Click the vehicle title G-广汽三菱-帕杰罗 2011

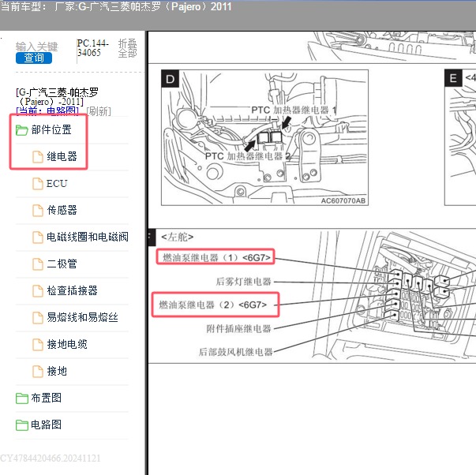point(57,96)
